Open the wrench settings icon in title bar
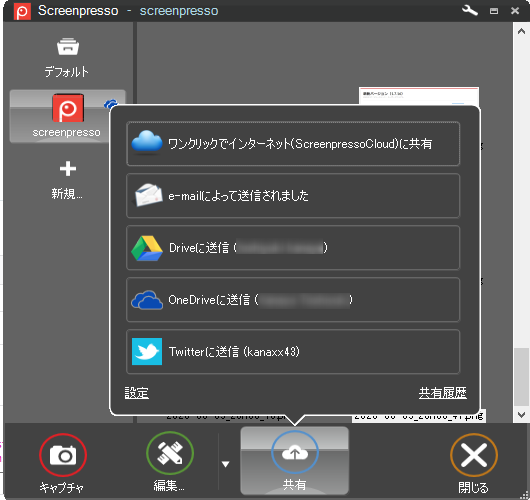The height and width of the screenshot is (500, 530). click(469, 10)
